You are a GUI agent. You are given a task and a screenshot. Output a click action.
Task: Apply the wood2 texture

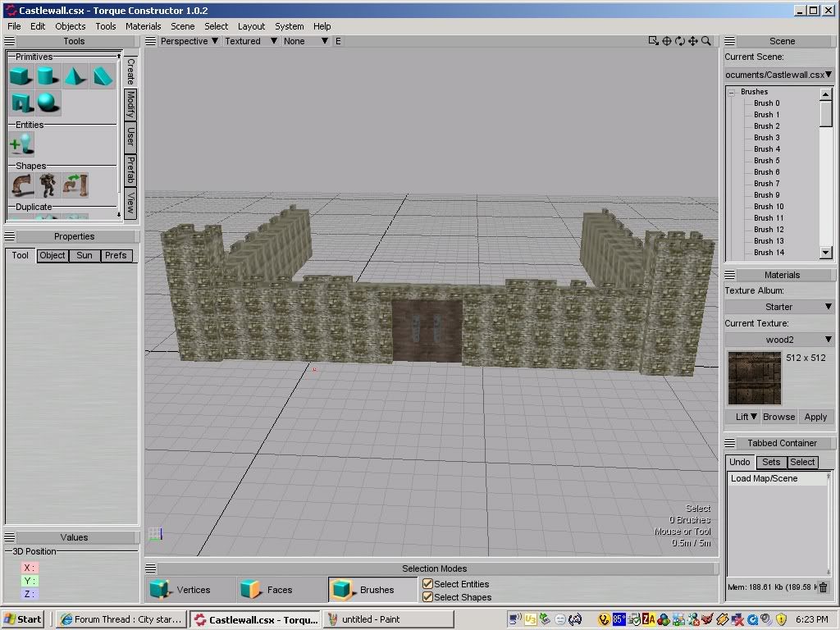coord(815,417)
